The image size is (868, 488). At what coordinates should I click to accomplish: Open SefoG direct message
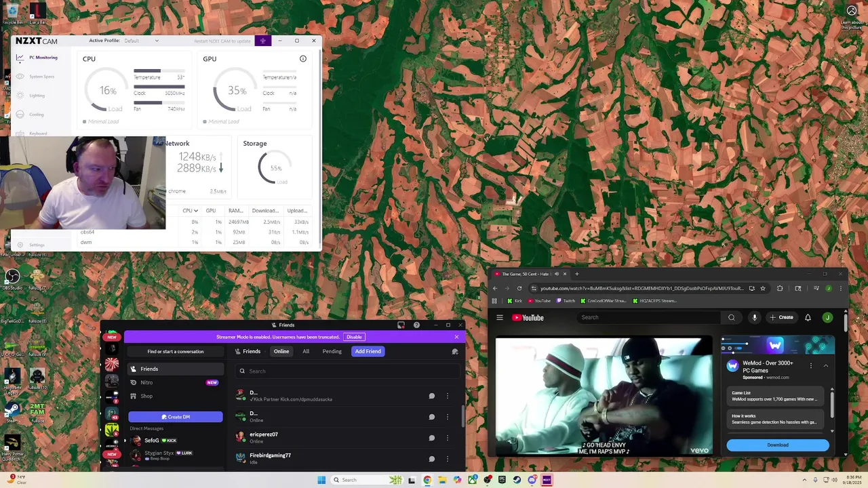[x=174, y=441]
